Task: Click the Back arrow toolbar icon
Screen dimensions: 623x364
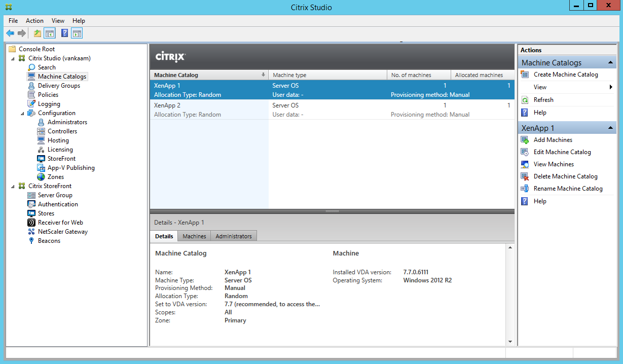Action: 10,33
